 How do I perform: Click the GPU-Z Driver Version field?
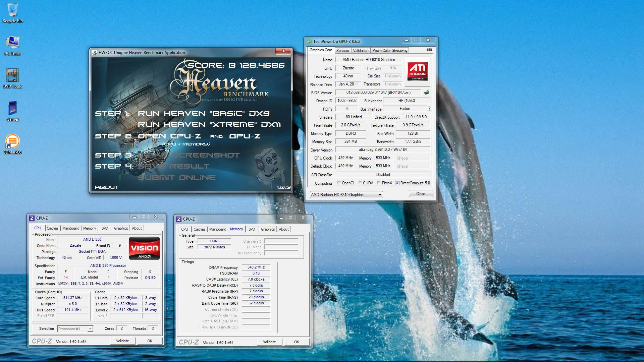[x=383, y=149]
